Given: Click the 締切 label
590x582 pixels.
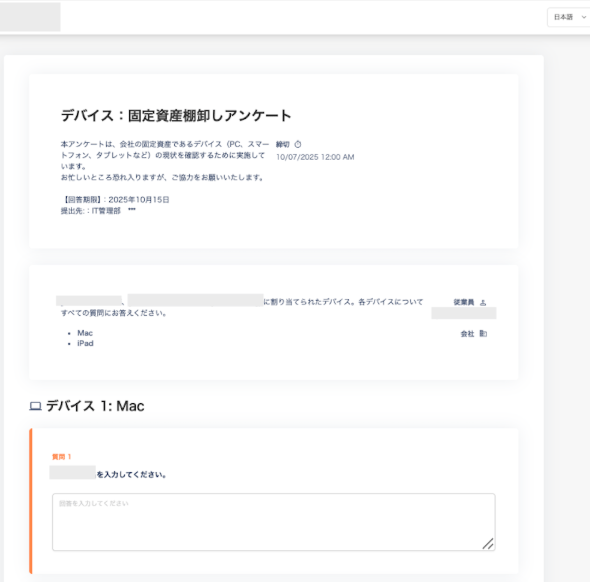Looking at the screenshot, I should point(283,144).
